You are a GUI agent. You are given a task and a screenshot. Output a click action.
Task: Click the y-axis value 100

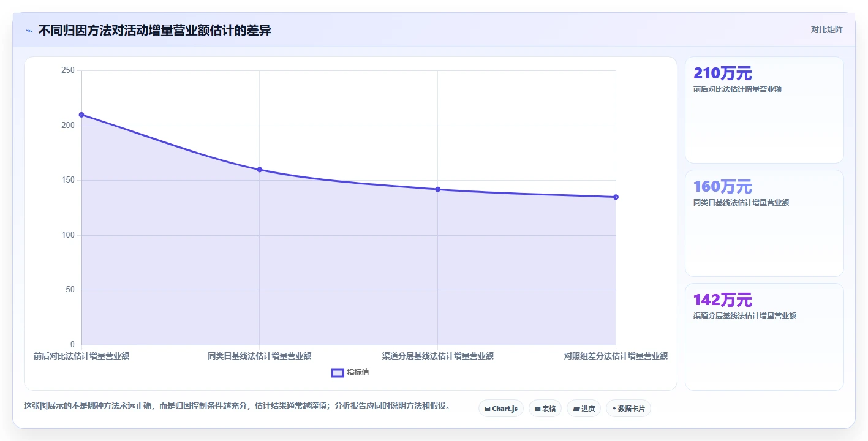tap(68, 235)
